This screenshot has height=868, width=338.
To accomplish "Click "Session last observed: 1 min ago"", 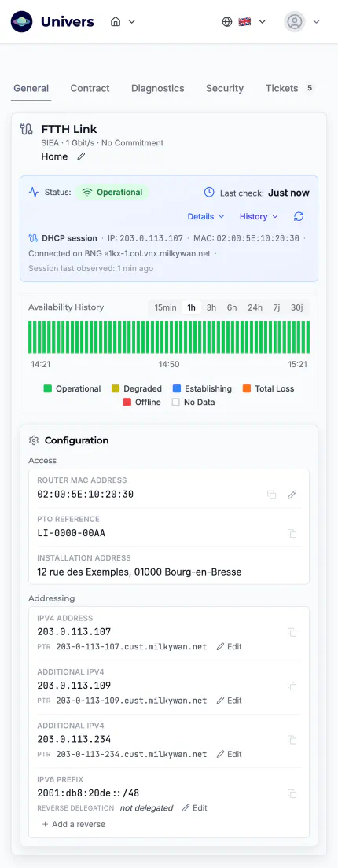I will (90, 268).
